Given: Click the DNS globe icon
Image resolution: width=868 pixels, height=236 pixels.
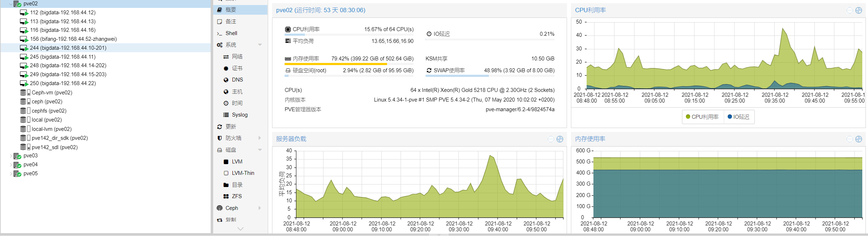Looking at the screenshot, I should 226,80.
